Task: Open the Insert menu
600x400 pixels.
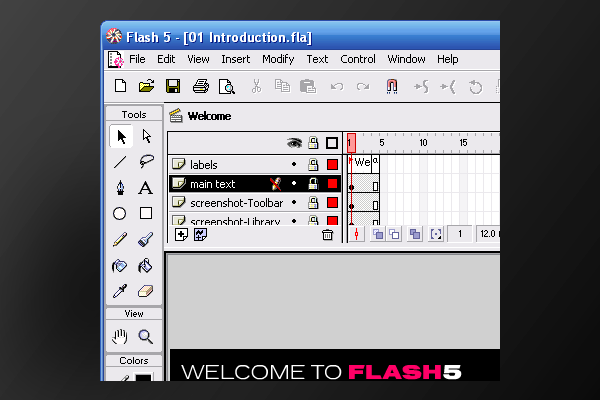Action: coord(236,59)
